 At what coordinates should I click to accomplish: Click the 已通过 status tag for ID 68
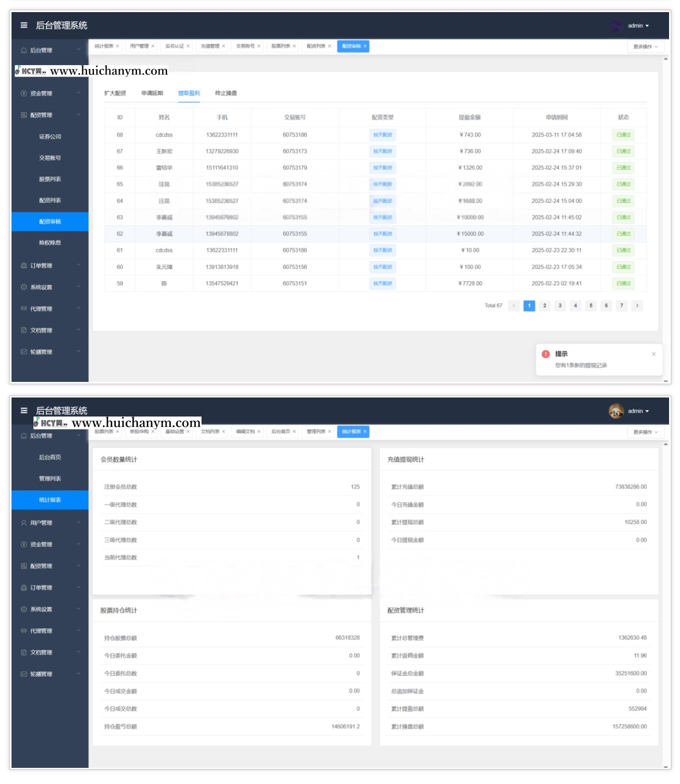pos(624,135)
